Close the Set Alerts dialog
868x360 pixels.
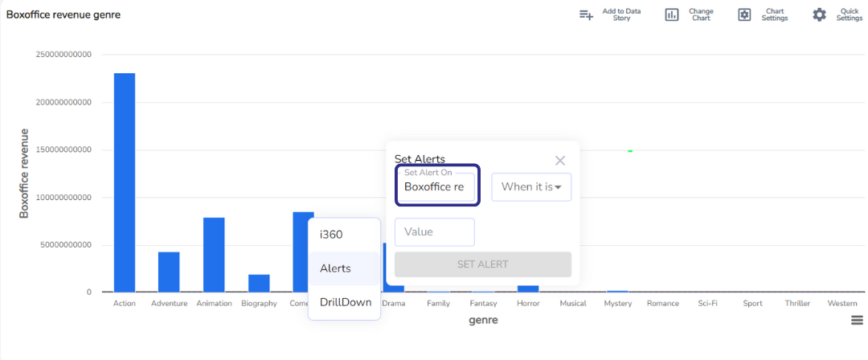point(560,161)
